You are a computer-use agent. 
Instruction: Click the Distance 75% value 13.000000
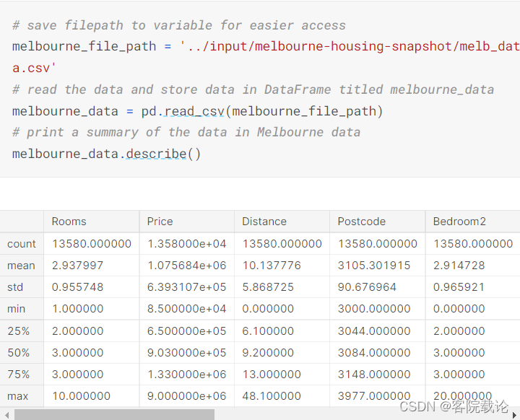(x=272, y=375)
